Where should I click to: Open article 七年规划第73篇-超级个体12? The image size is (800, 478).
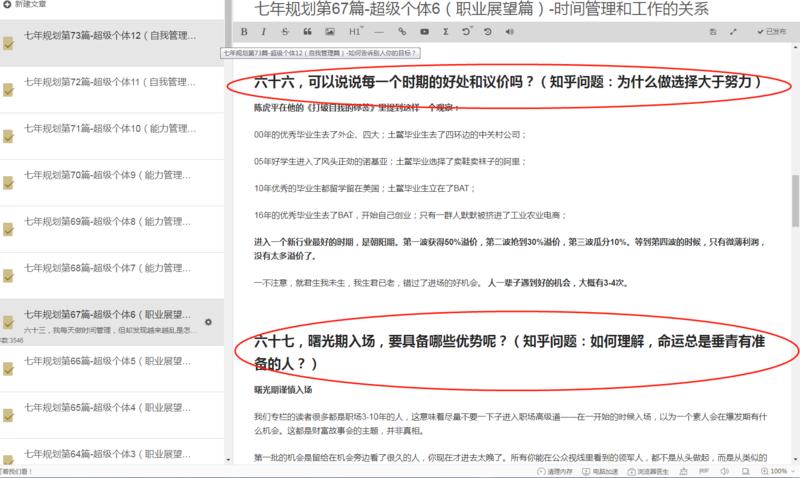112,43
